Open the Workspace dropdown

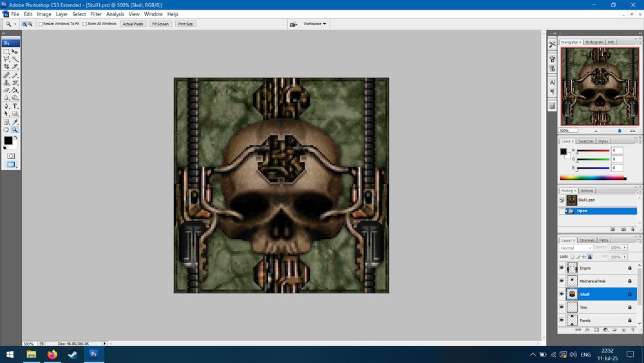coord(315,24)
